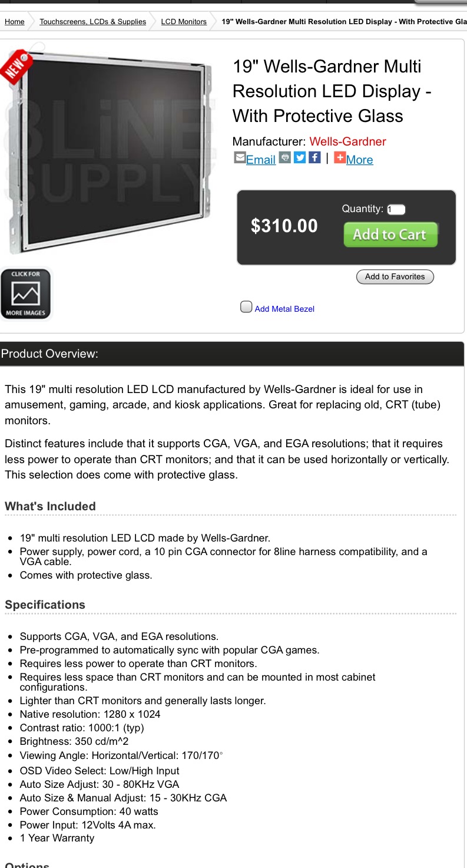Click the Email share link text

click(261, 160)
